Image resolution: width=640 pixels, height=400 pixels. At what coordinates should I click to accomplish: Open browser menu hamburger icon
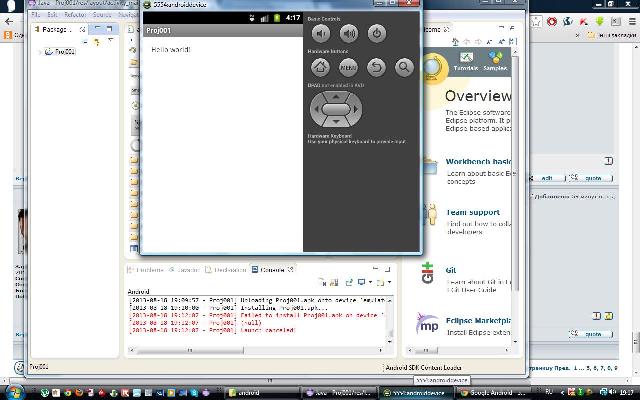(632, 22)
